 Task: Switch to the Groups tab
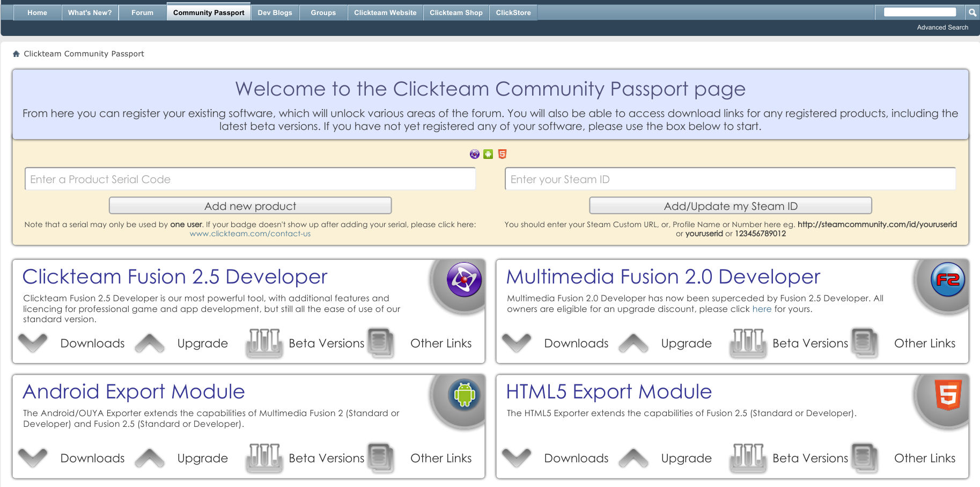coord(323,12)
